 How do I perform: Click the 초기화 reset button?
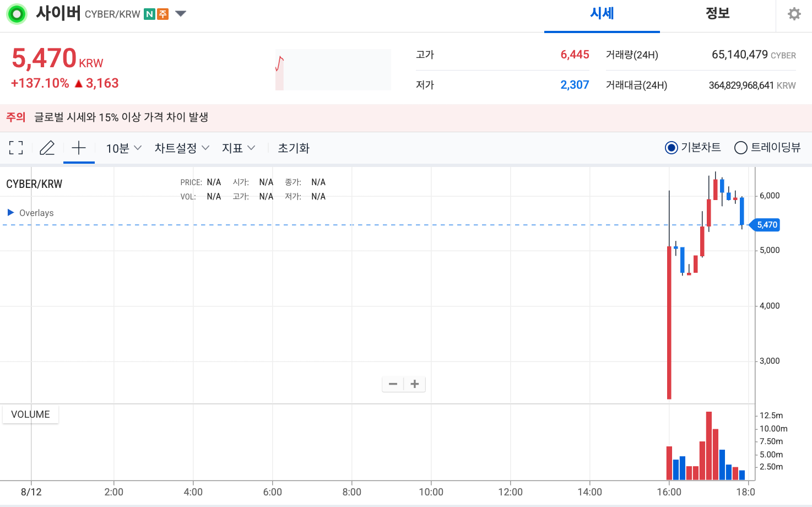(x=293, y=148)
